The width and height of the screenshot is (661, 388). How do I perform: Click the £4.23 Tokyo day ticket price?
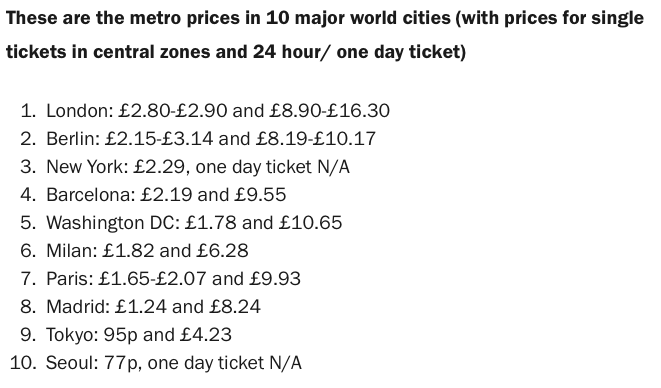(206, 335)
